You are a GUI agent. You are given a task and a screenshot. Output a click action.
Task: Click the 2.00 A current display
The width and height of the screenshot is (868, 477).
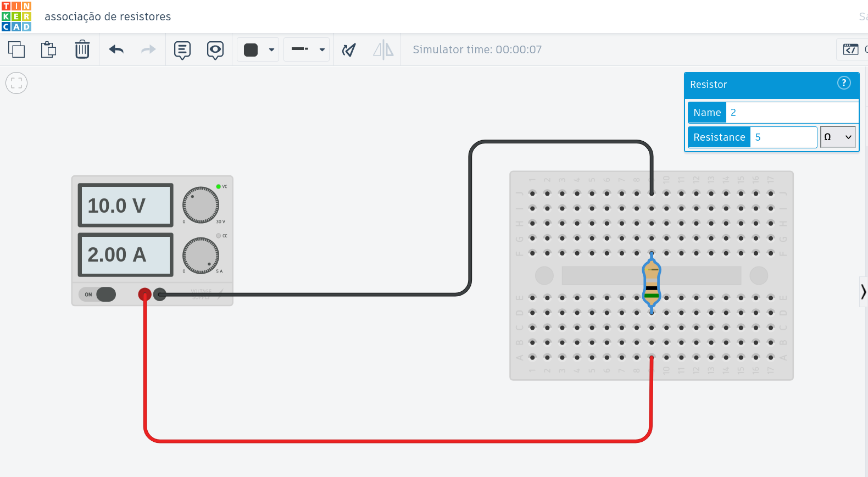point(126,255)
